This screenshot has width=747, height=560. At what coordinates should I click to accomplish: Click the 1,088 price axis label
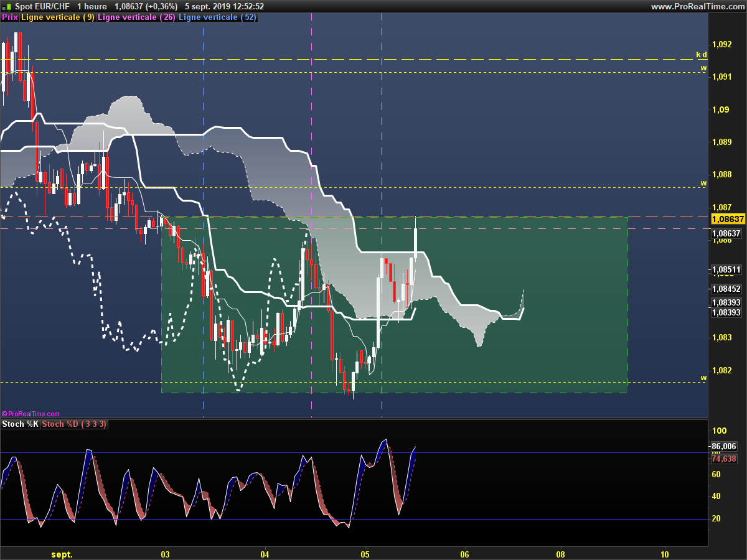coord(722,175)
